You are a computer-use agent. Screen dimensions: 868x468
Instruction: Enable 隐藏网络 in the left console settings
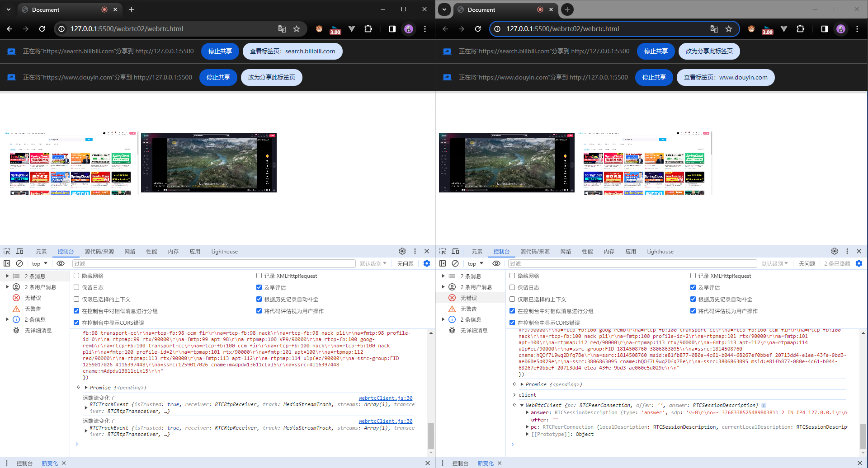(x=76, y=276)
